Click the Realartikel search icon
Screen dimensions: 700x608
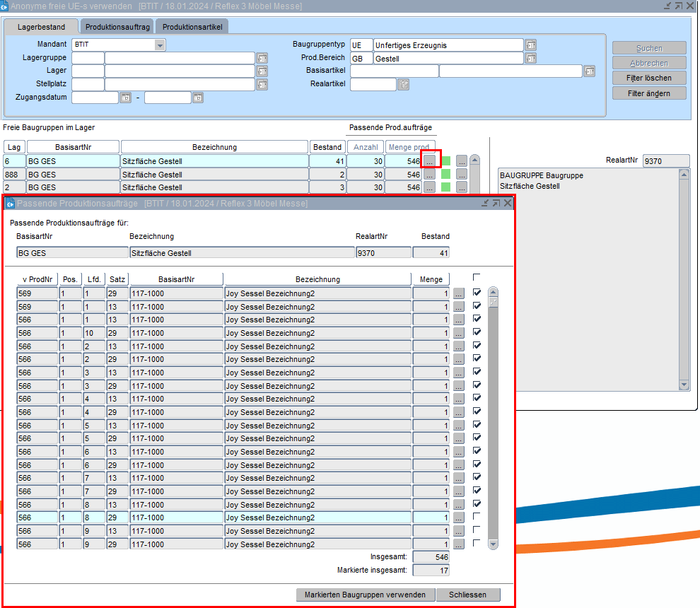click(404, 85)
